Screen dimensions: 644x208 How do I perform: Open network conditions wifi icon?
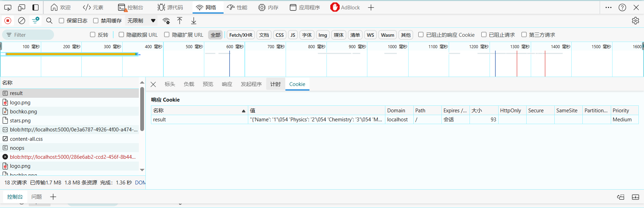(x=166, y=21)
